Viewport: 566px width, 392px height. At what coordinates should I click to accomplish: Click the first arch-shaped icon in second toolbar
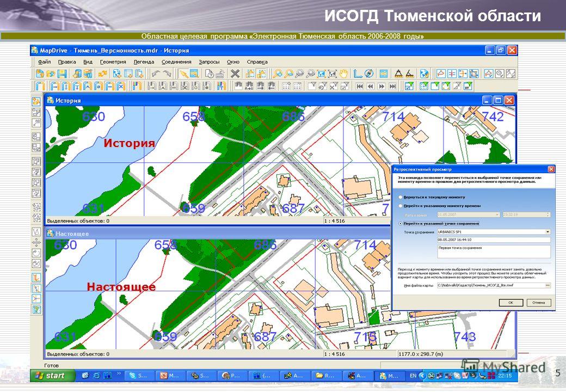coord(40,86)
